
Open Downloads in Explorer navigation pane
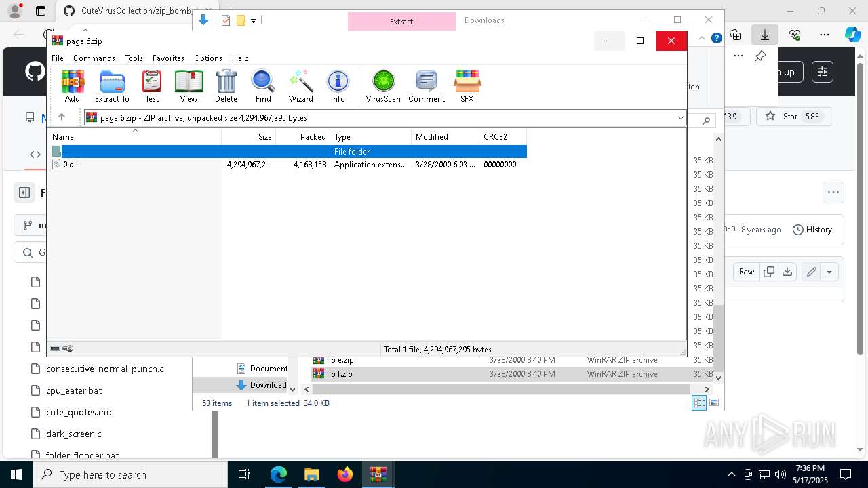[x=262, y=385]
